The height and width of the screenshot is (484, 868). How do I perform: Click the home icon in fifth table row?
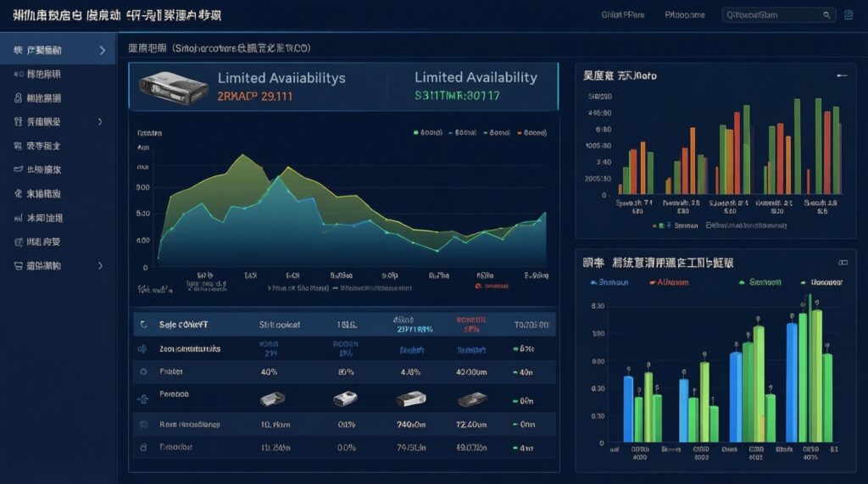coord(142,423)
